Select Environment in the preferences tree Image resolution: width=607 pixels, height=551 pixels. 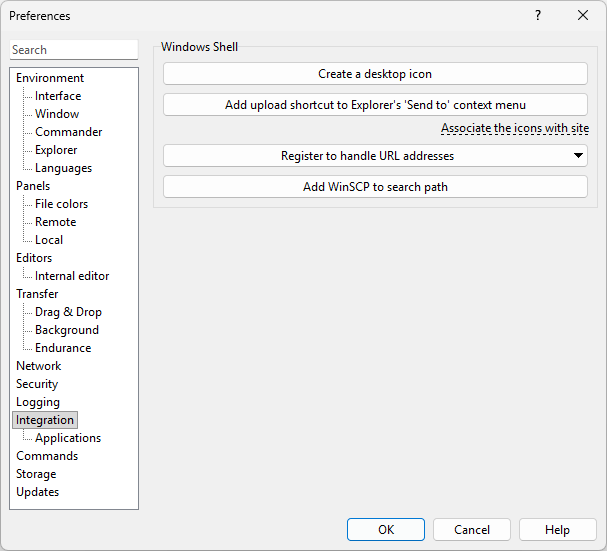50,78
